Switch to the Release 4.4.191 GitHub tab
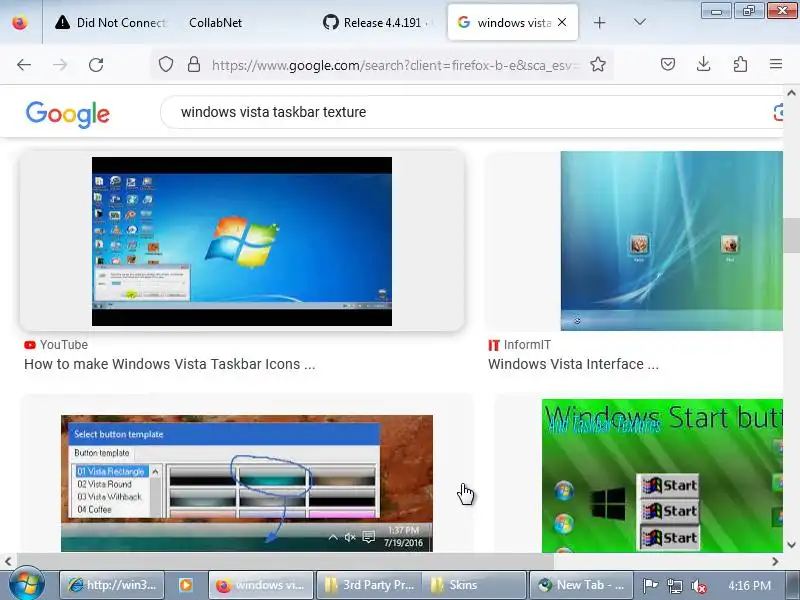Screen dimensions: 800x600 378,22
